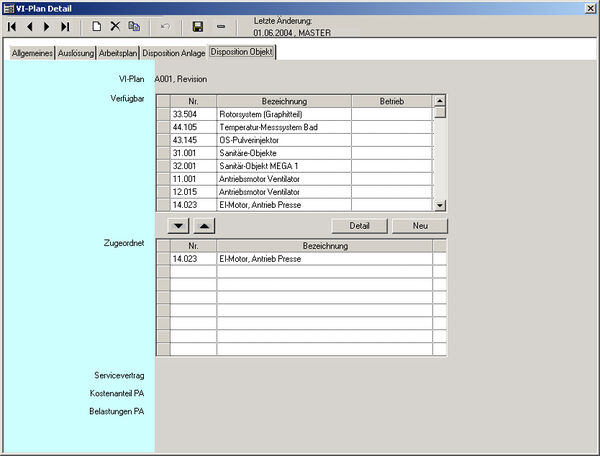The height and width of the screenshot is (456, 600).
Task: Delete record with the X icon
Action: point(115,25)
